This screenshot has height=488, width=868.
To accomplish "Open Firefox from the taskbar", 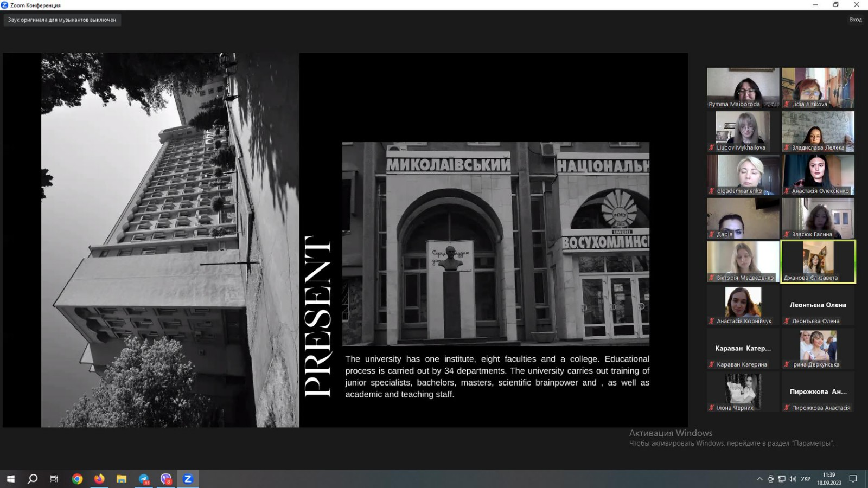I will pyautogui.click(x=99, y=479).
